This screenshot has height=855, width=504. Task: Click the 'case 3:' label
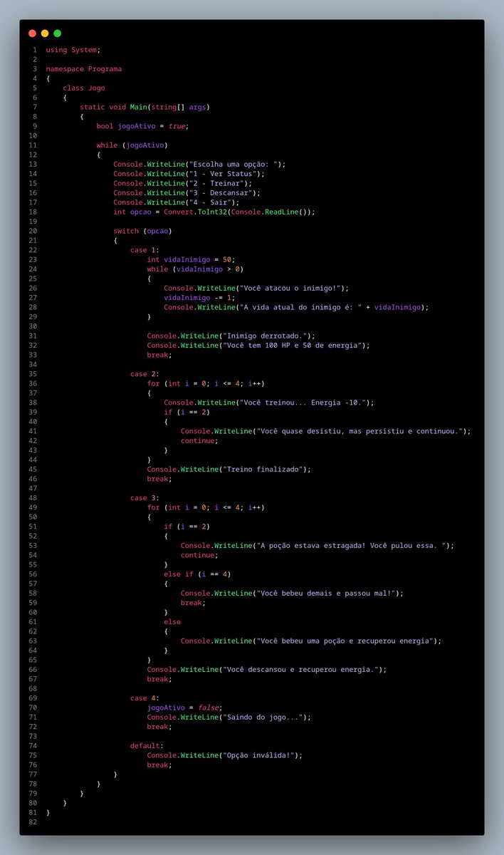pos(145,497)
